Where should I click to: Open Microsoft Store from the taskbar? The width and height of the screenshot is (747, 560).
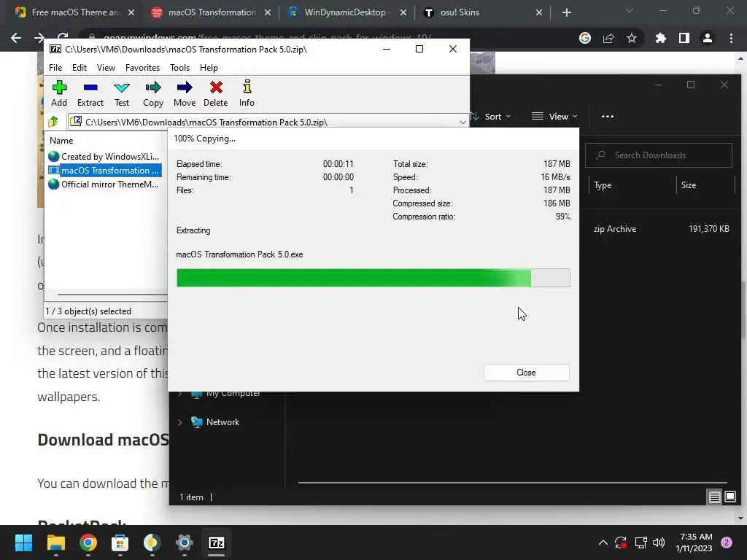(120, 542)
